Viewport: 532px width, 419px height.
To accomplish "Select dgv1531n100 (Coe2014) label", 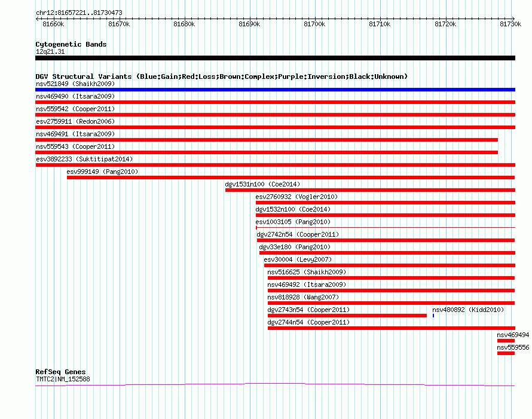I will (x=262, y=184).
